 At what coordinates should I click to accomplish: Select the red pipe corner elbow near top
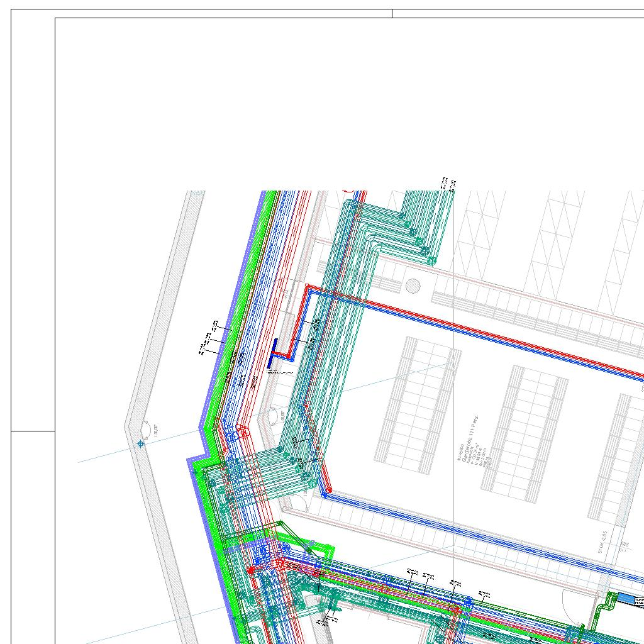click(x=308, y=288)
